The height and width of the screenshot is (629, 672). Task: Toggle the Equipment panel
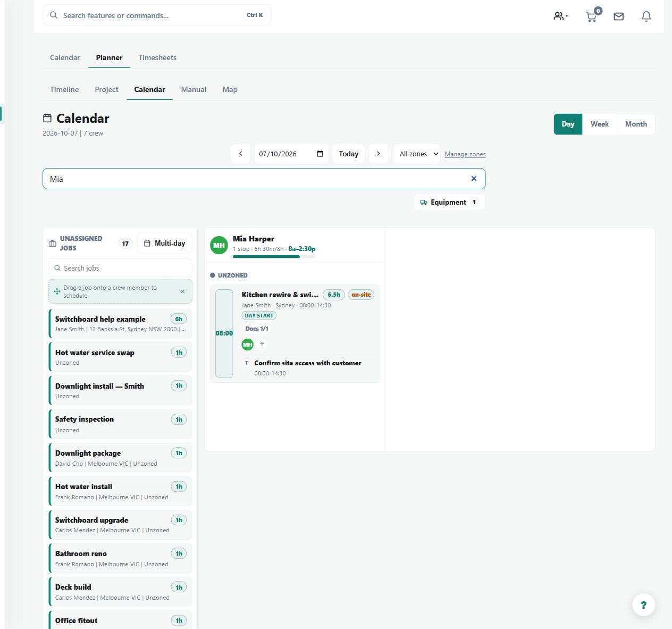pos(449,202)
